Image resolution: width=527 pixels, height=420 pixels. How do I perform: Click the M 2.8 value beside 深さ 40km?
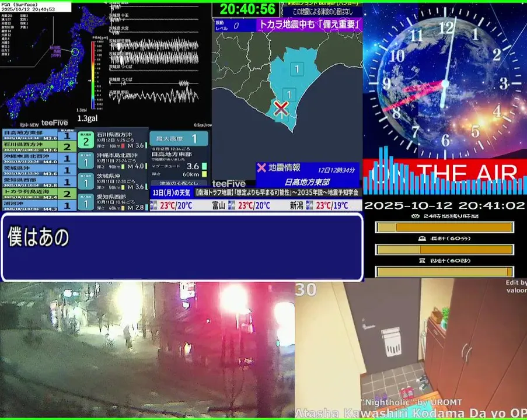(135, 208)
